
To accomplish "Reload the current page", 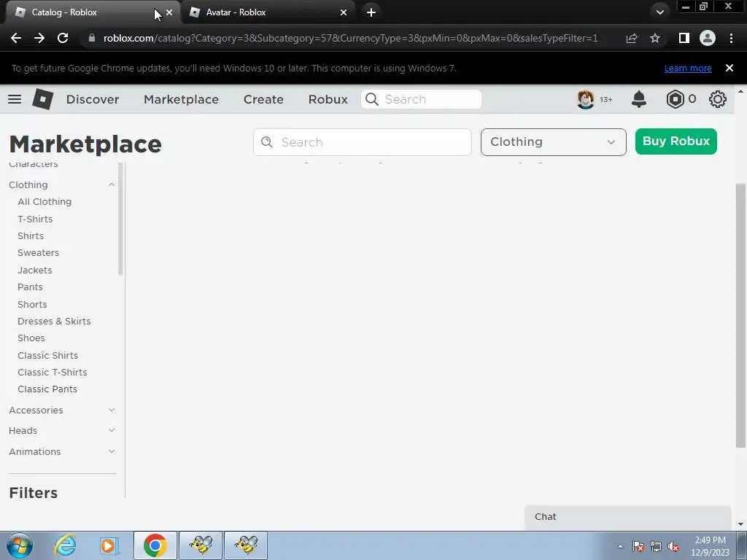I will coord(63,38).
